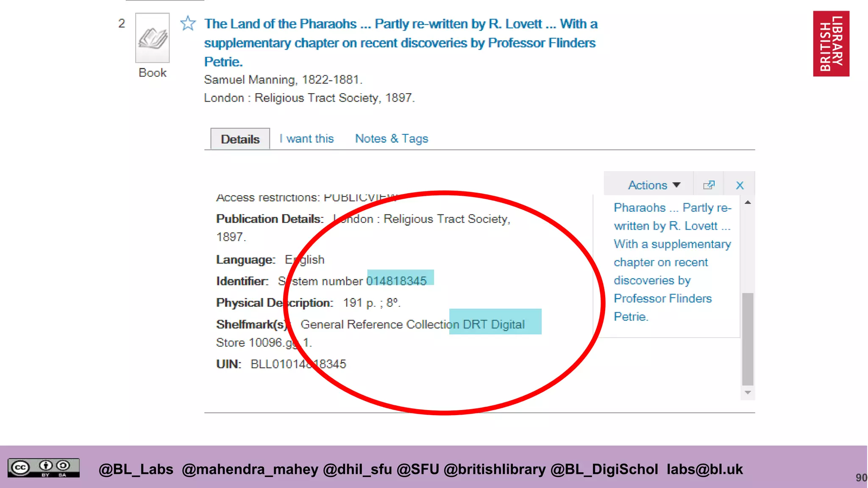This screenshot has width=868, height=488.
Task: Click the scrollbar up arrow
Action: tap(748, 202)
